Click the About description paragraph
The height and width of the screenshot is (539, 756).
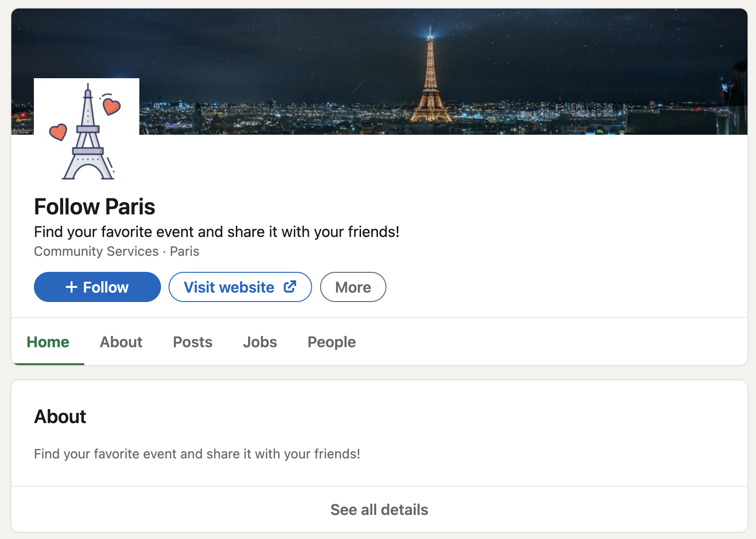click(197, 454)
